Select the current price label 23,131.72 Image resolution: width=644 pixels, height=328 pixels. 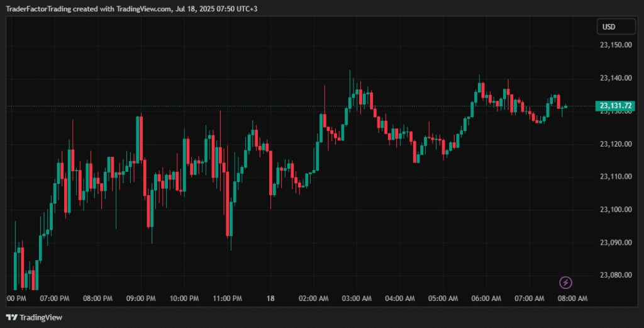(615, 106)
